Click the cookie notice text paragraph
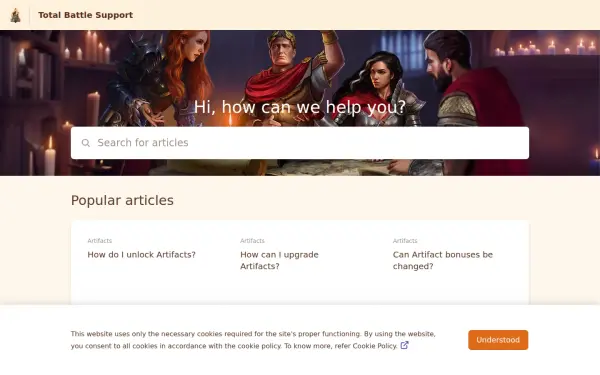 coord(253,340)
